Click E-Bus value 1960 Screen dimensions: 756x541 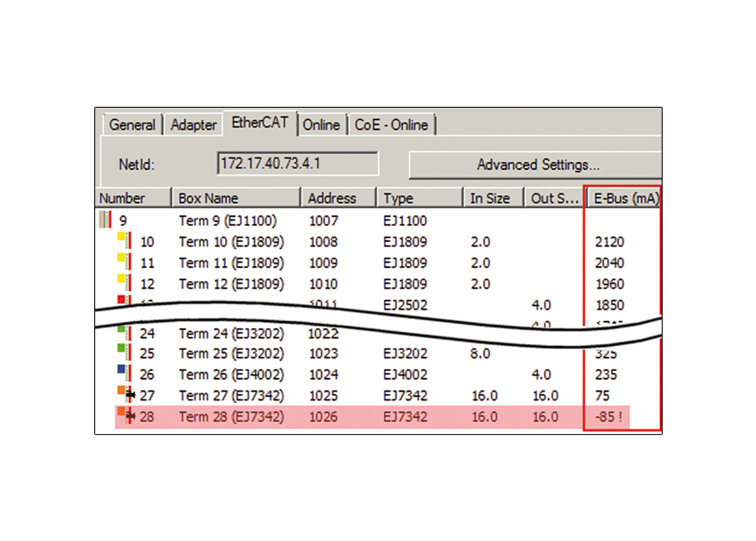(609, 285)
